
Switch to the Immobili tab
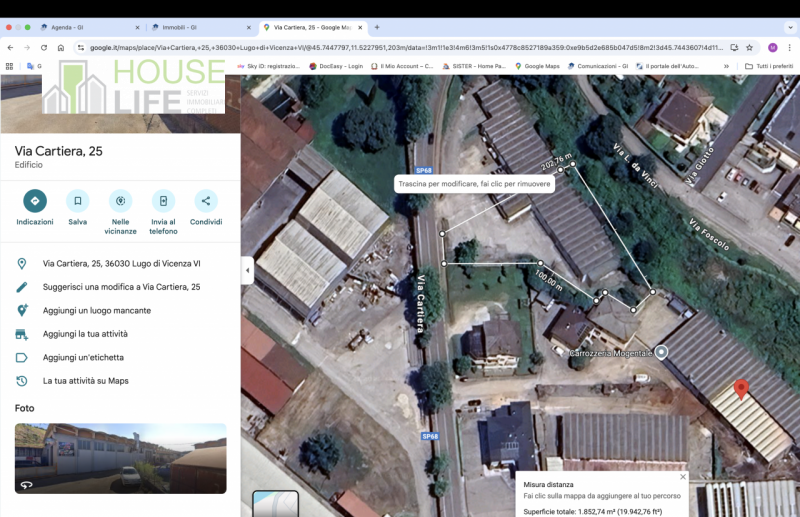[x=200, y=27]
